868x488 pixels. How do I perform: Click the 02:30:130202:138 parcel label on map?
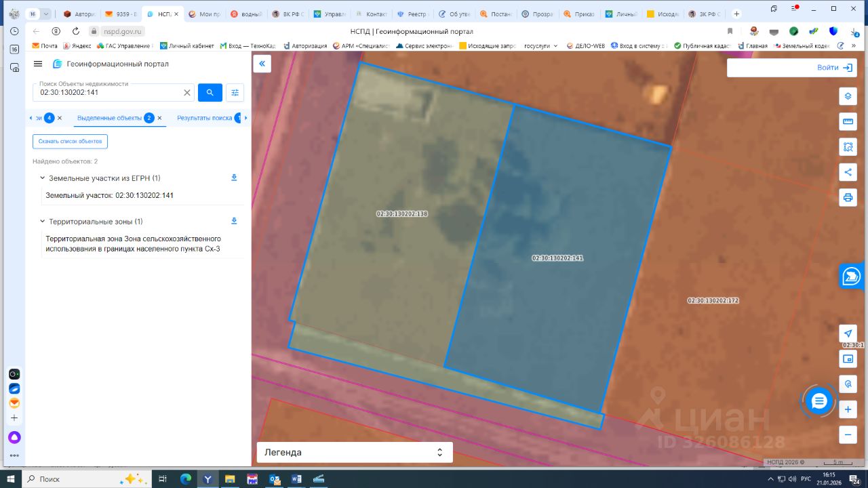(402, 213)
